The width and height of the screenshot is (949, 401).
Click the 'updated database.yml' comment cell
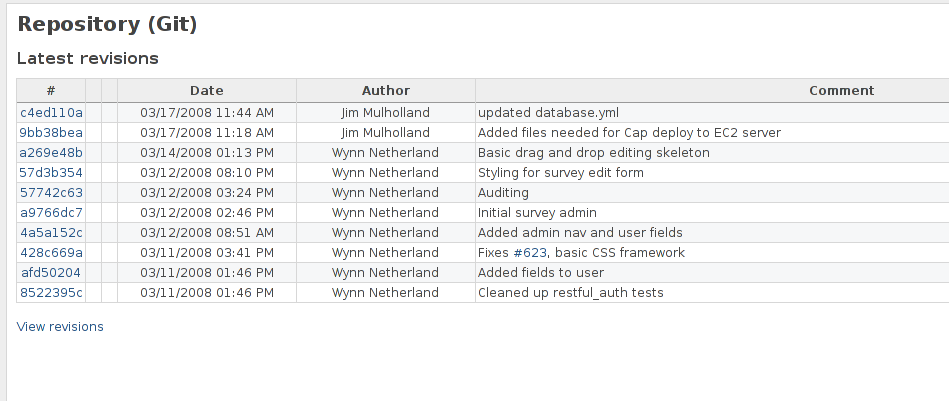pos(712,112)
